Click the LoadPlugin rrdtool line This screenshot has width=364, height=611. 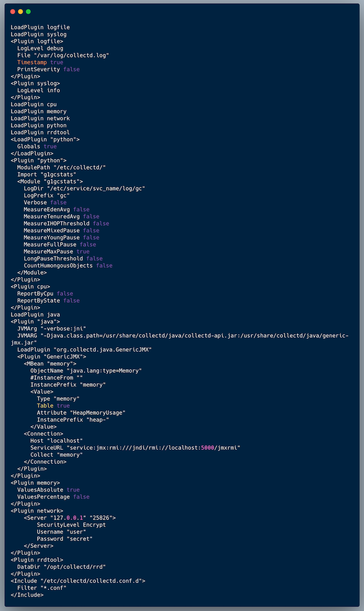tap(40, 132)
